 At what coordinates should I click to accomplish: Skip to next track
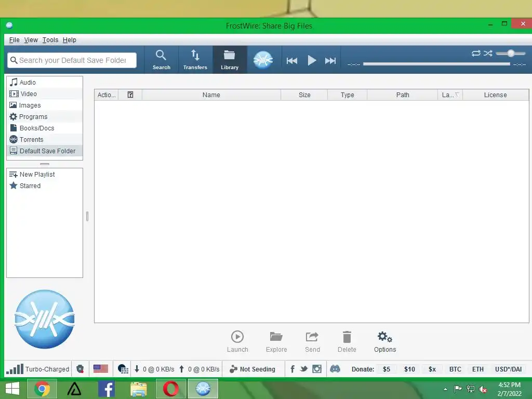[x=330, y=61]
